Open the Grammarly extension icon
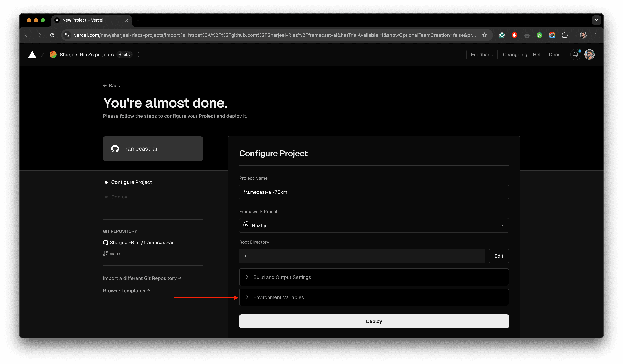Image resolution: width=623 pixels, height=364 pixels. coord(502,35)
